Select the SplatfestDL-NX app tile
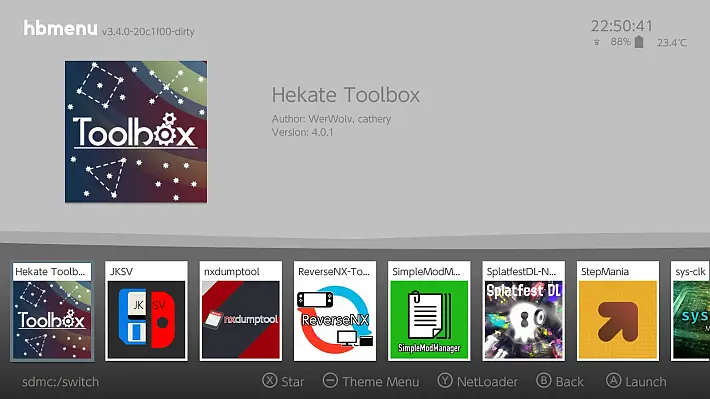The width and height of the screenshot is (710, 399). click(523, 311)
